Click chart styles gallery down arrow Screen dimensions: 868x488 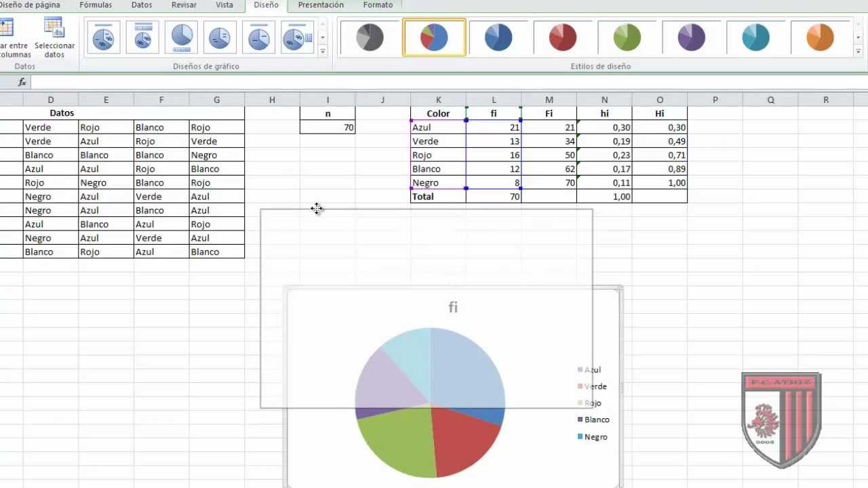pyautogui.click(x=858, y=37)
